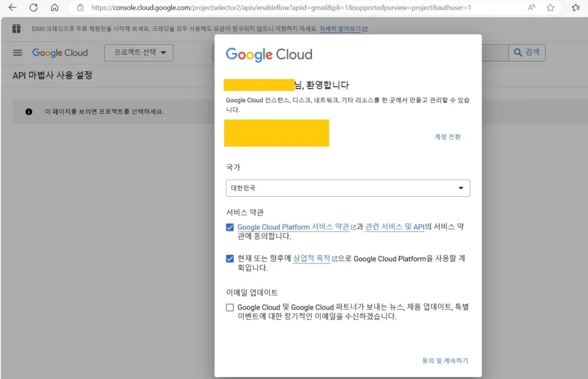This screenshot has width=588, height=379.
Task: Uncheck the 상업적 목적 usage checkbox
Action: tap(230, 258)
